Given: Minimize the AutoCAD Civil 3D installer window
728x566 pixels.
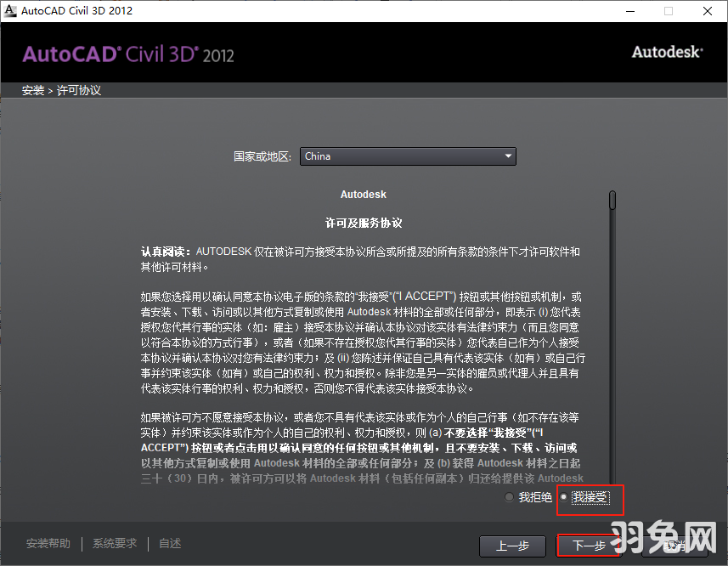Looking at the screenshot, I should (x=630, y=11).
